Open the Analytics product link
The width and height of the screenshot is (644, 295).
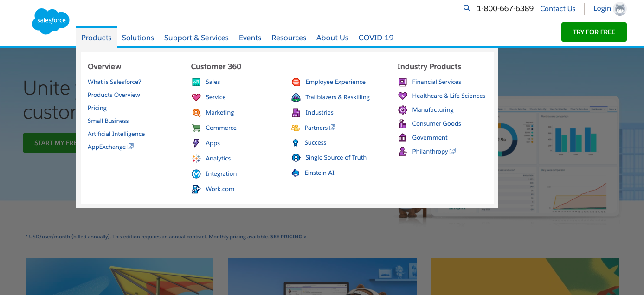point(218,159)
